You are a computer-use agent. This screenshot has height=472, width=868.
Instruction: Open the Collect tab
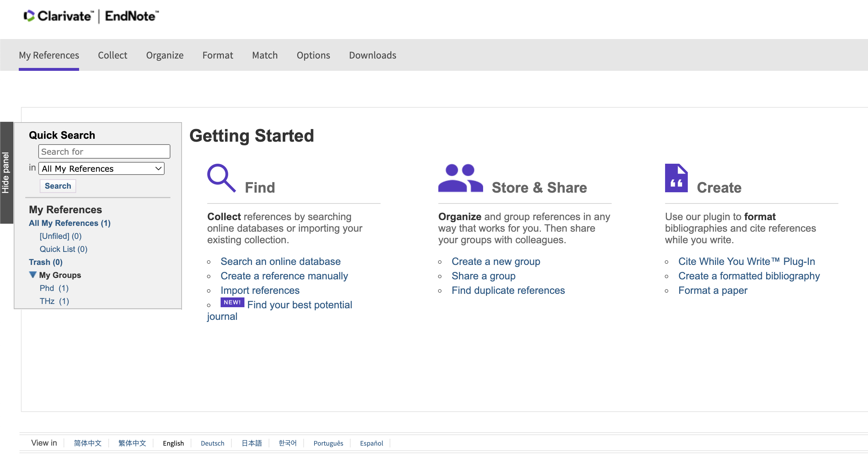112,55
